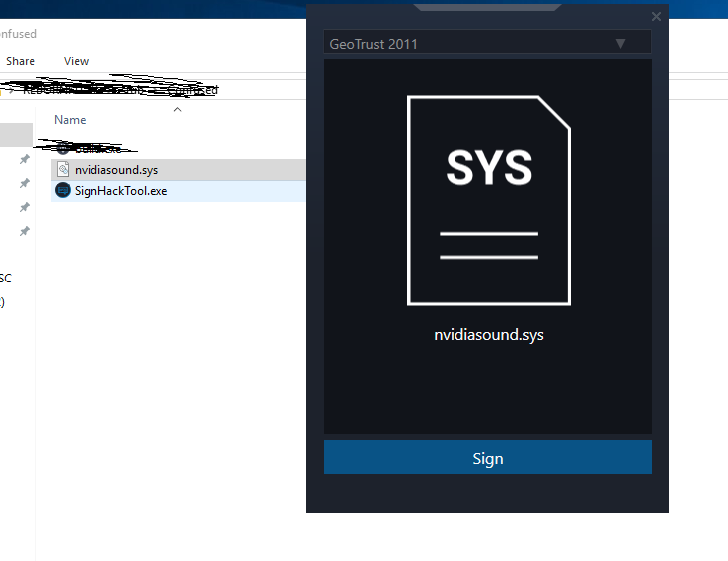Click the third pin icon in navigation pane

(25, 207)
